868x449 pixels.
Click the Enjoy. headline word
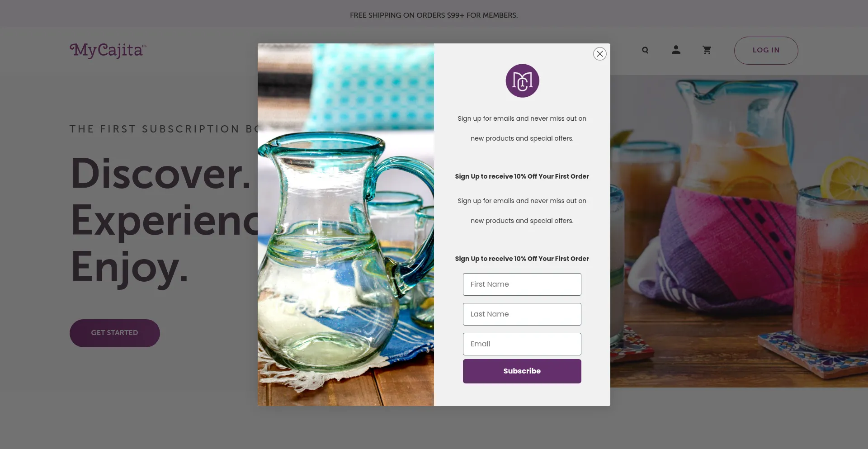click(129, 268)
